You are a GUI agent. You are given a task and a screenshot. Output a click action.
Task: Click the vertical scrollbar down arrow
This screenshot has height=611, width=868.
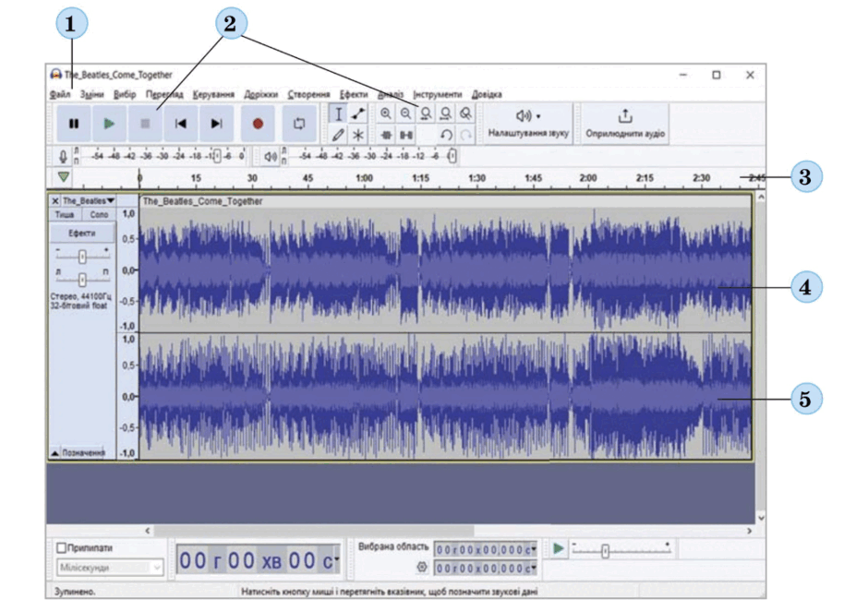tap(761, 518)
